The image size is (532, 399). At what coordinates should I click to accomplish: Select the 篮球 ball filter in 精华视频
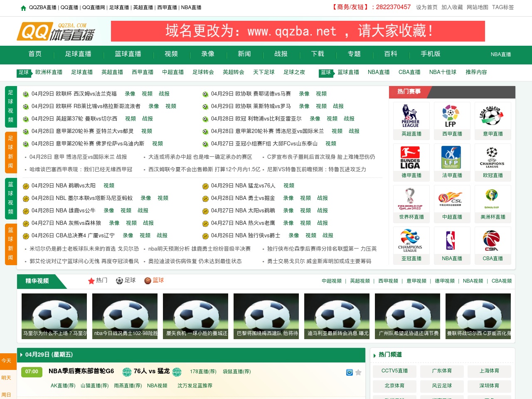pos(154,281)
